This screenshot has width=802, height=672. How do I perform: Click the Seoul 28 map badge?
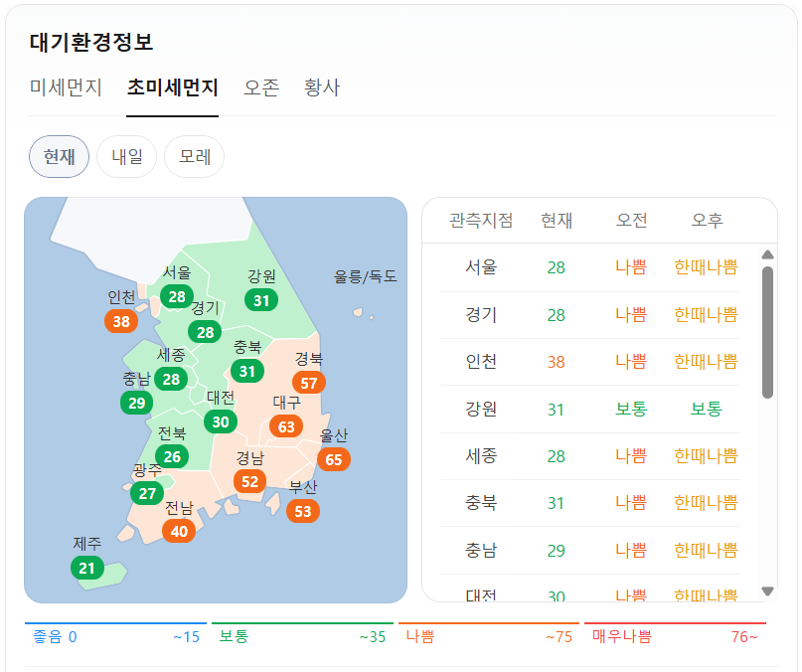pos(177,296)
